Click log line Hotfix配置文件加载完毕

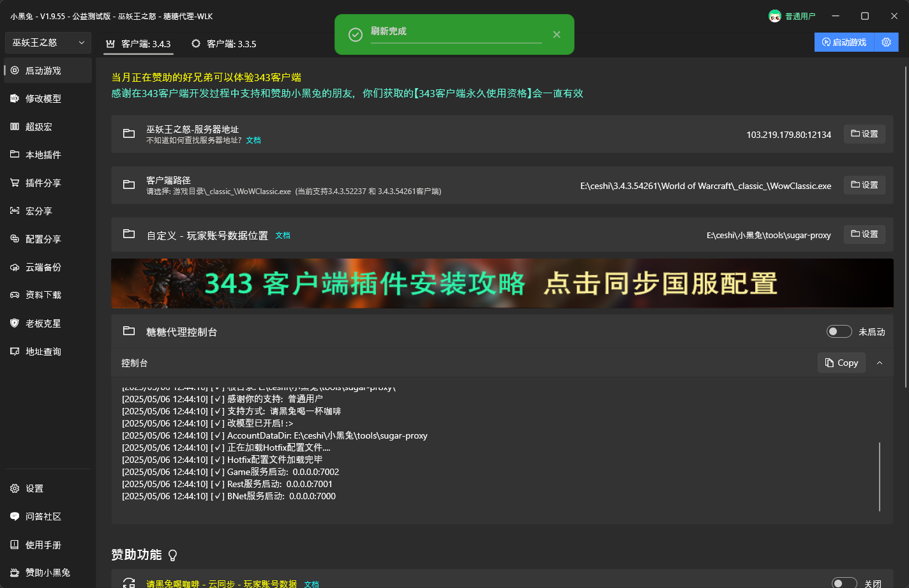pos(222,460)
